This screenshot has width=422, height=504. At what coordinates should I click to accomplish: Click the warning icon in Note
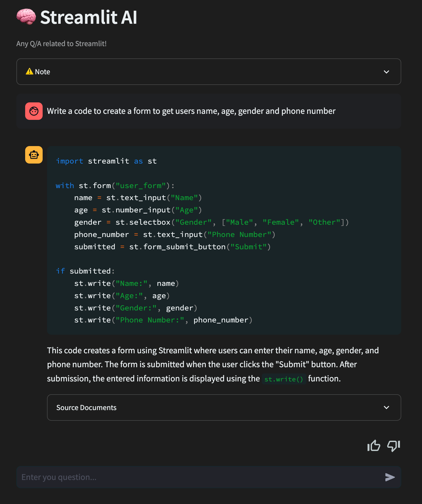click(x=29, y=72)
